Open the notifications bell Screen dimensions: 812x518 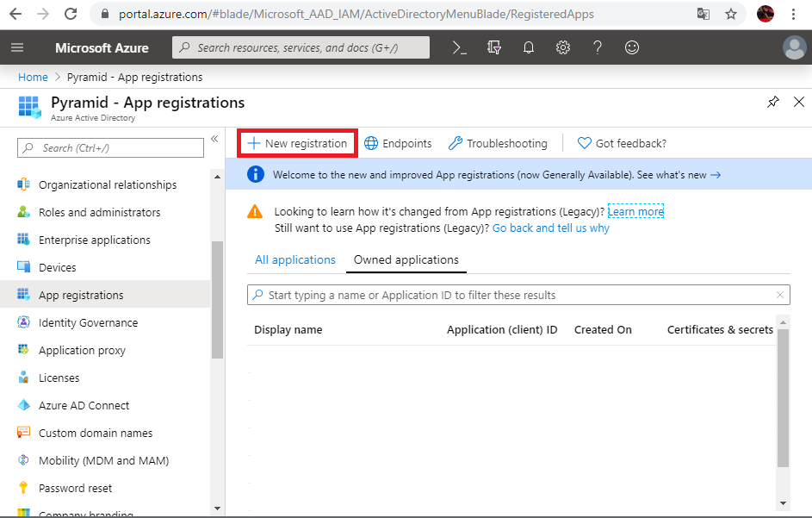pos(528,47)
